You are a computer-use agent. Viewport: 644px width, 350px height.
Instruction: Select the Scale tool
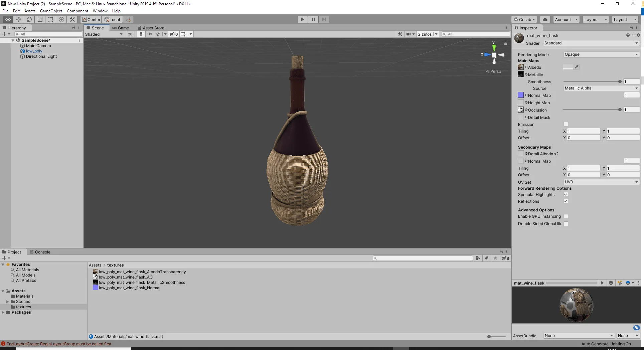click(40, 19)
